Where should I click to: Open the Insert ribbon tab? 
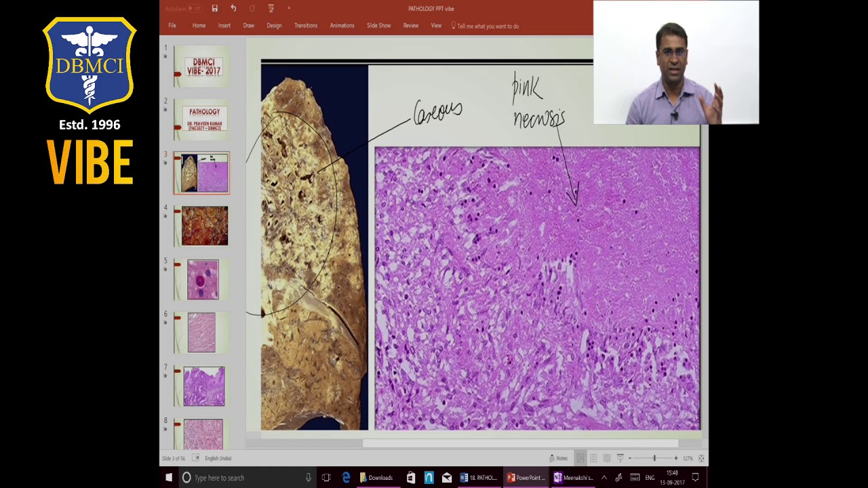point(224,26)
